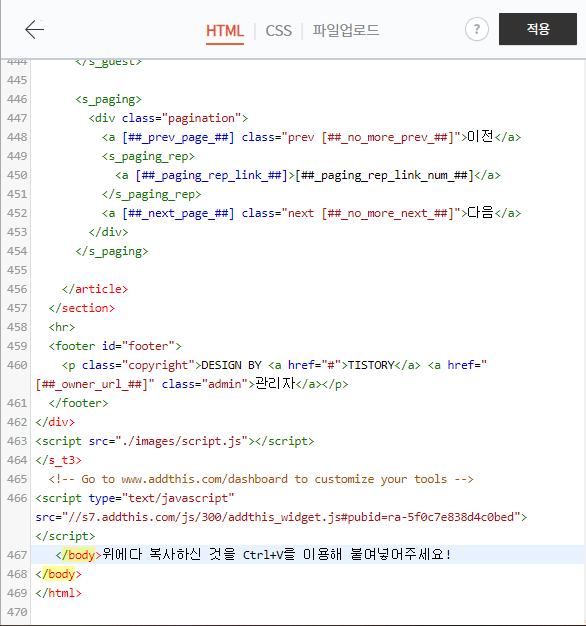
Task: Click the [##_paging_rep_link_num_##] placeholder
Action: click(x=384, y=175)
